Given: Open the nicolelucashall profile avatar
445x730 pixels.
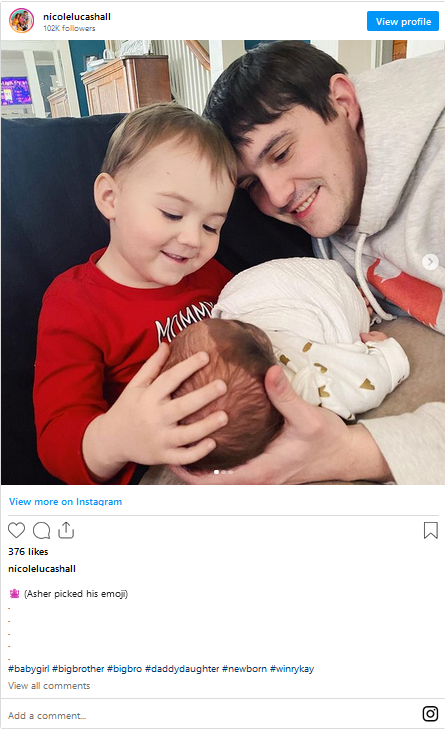Looking at the screenshot, I should [x=21, y=21].
